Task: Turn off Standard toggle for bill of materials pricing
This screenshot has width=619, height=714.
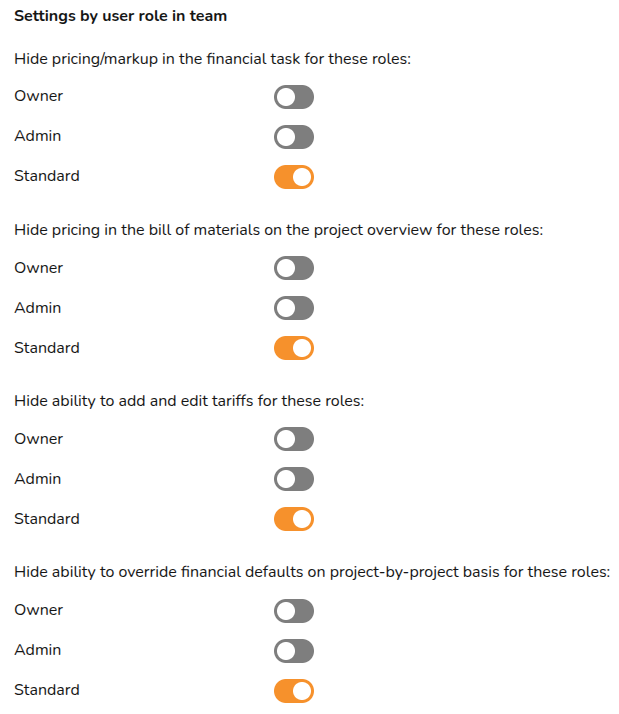Action: pyautogui.click(x=294, y=348)
